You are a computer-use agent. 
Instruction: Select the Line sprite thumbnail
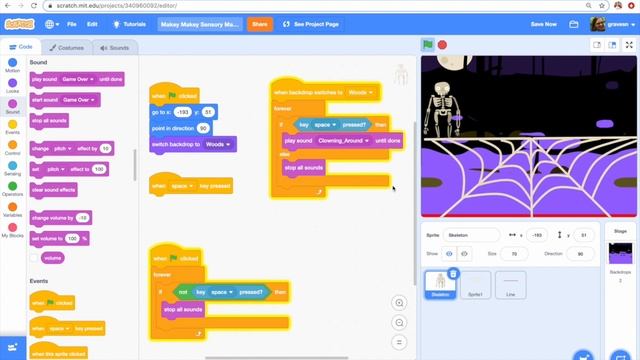[x=510, y=285]
